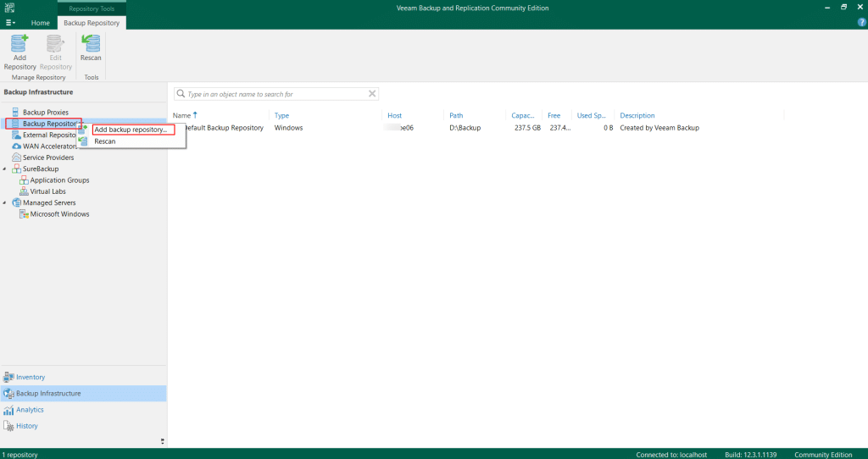Focus the object name search field
The width and height of the screenshot is (868, 459).
click(x=276, y=94)
